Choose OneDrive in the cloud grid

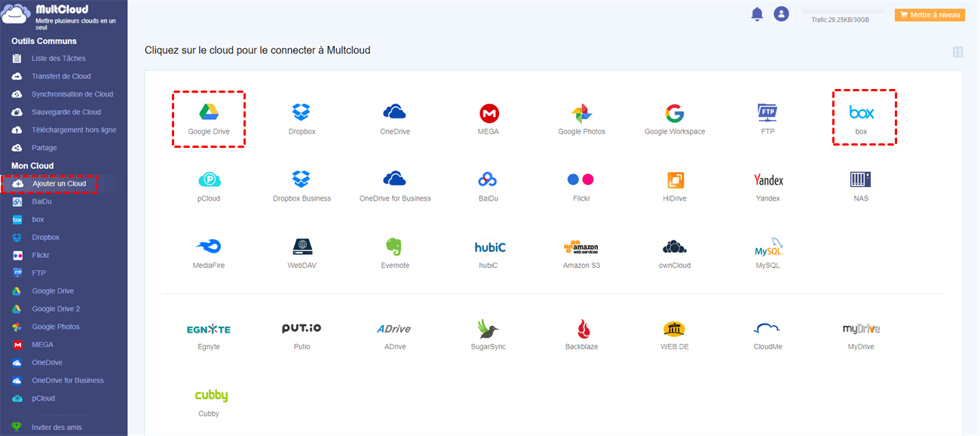[x=395, y=118]
